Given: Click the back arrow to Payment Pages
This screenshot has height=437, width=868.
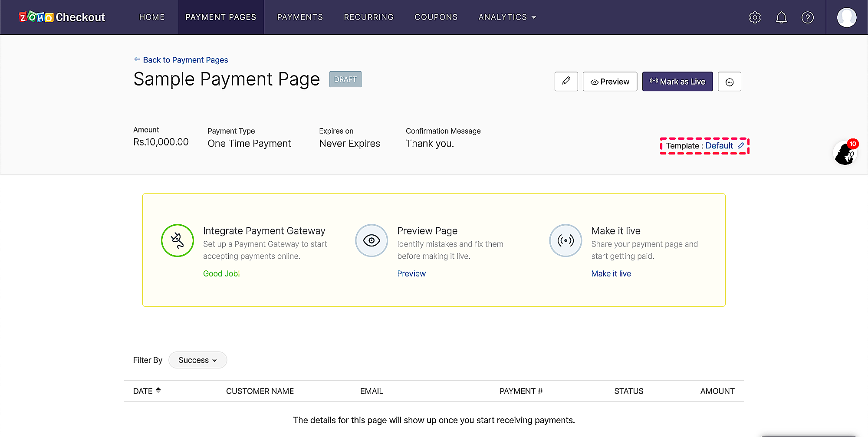Looking at the screenshot, I should (x=137, y=59).
